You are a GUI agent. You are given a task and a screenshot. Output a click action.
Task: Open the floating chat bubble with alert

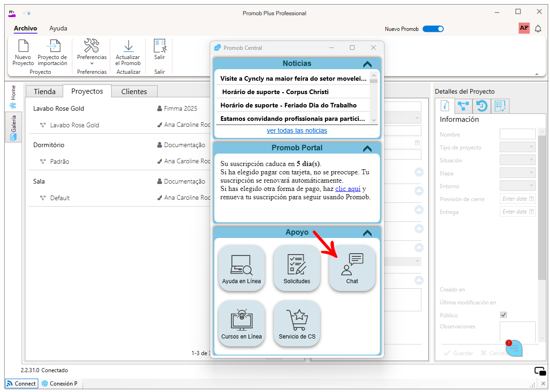pos(514,348)
